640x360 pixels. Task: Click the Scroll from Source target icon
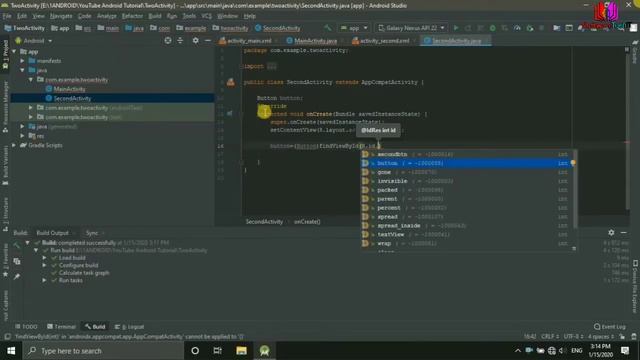(168, 40)
